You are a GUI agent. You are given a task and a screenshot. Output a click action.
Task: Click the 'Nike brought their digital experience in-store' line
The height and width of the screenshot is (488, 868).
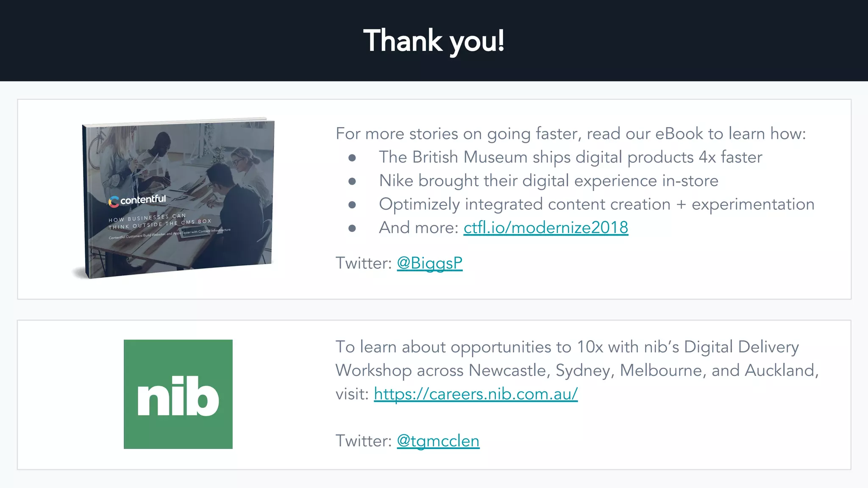click(x=549, y=181)
